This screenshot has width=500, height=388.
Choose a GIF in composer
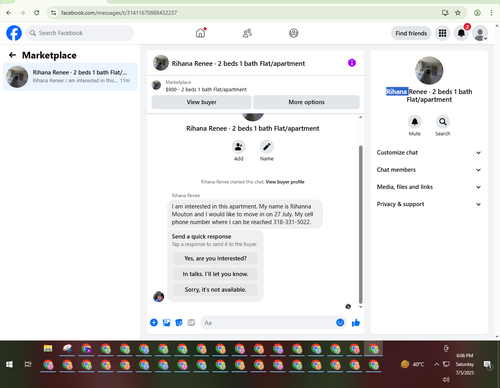[191, 322]
